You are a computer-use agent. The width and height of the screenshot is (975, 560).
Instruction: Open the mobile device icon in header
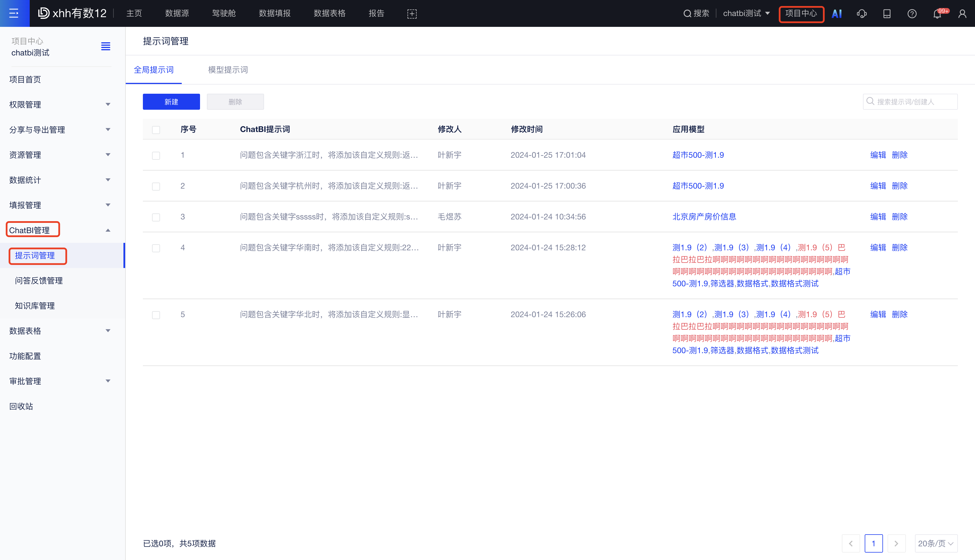click(887, 14)
